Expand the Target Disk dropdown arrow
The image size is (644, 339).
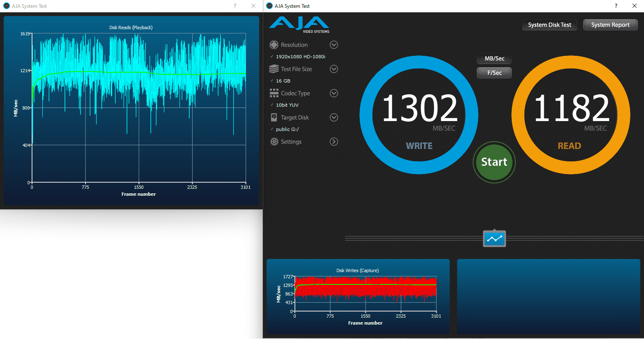[334, 117]
